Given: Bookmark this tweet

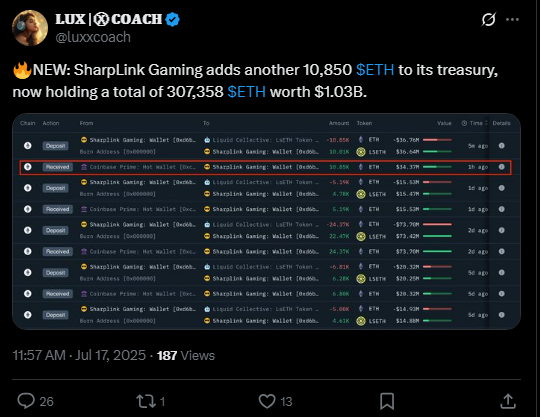Looking at the screenshot, I should point(387,401).
